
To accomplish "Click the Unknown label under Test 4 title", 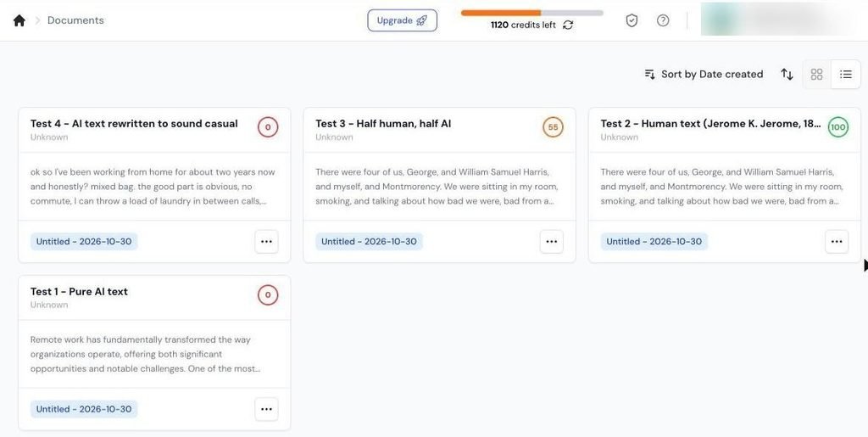I will (x=49, y=137).
